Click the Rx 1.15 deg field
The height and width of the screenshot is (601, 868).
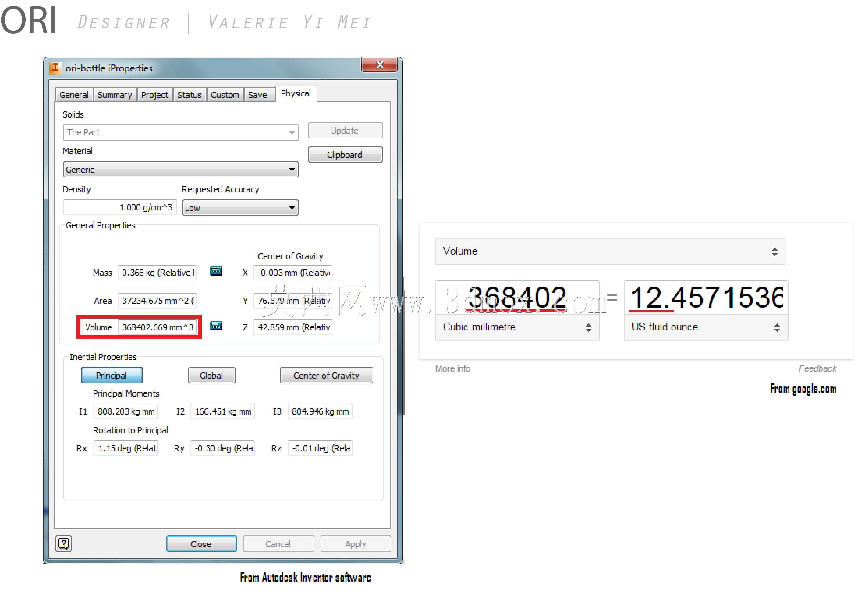126,448
